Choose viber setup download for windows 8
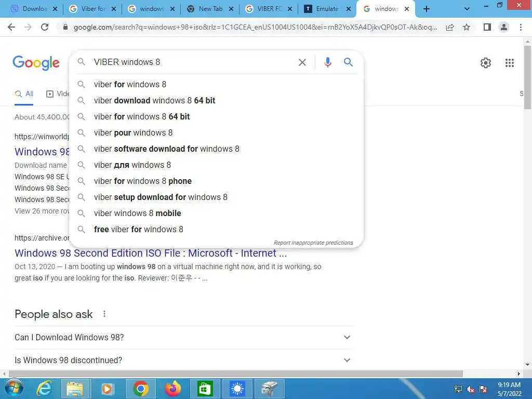 216,197
